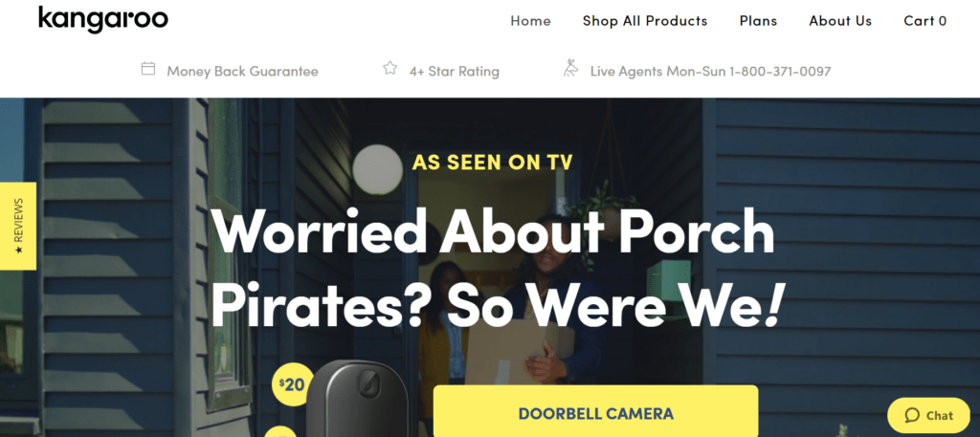980x437 pixels.
Task: Click the AS SEEN ON TV heading
Action: coord(493,163)
